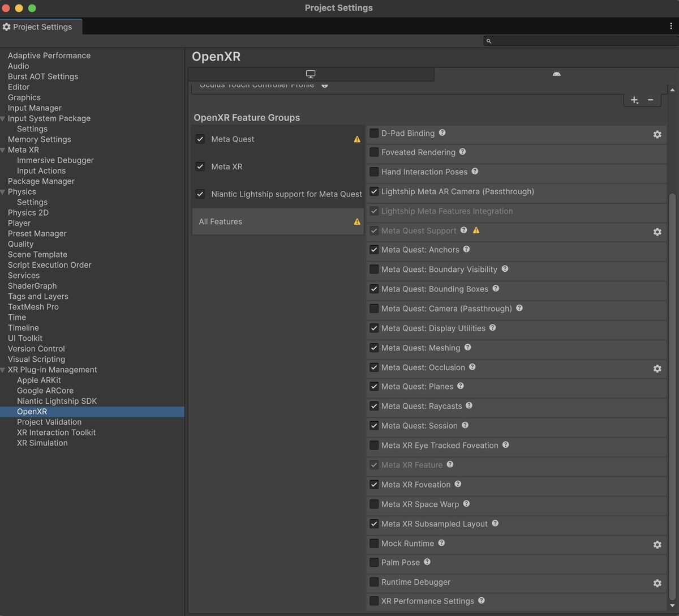Uncheck Niantic Lightship support for Meta Quest group
This screenshot has height=616, width=679.
pyautogui.click(x=200, y=194)
